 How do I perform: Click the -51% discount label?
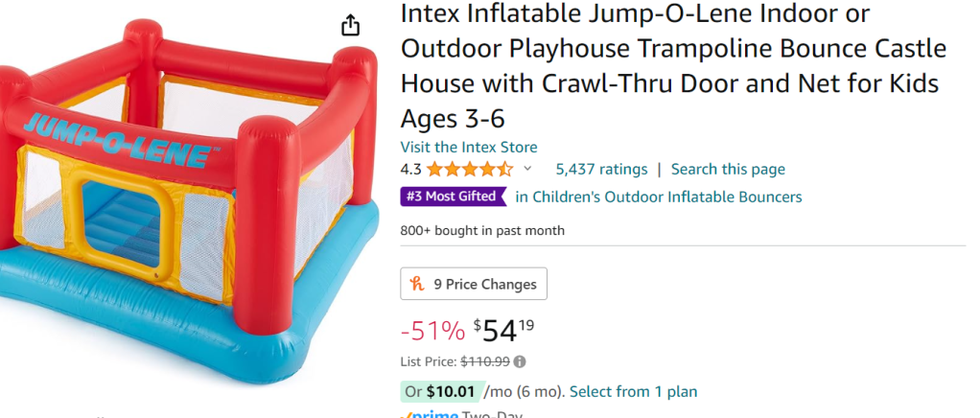[432, 331]
